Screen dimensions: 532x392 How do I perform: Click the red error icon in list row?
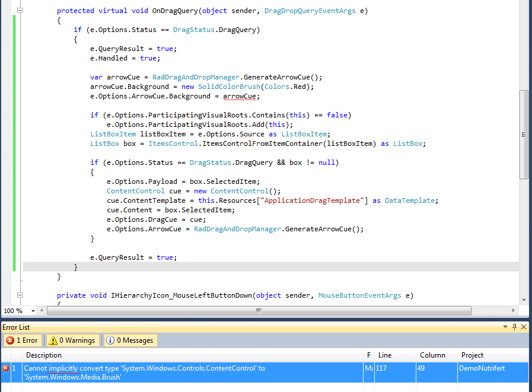click(6, 368)
